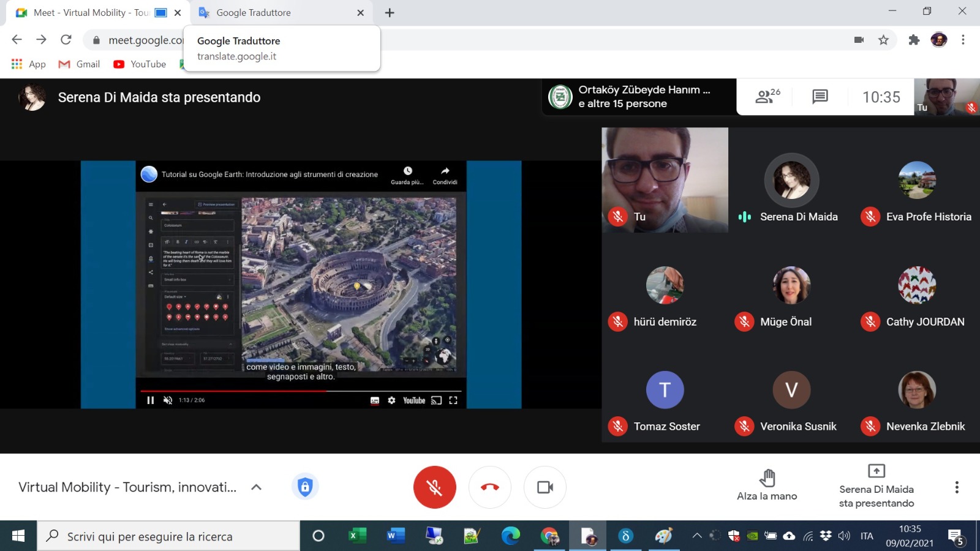Click the Condividi share arrow
This screenshot has height=551, width=980.
click(x=445, y=174)
